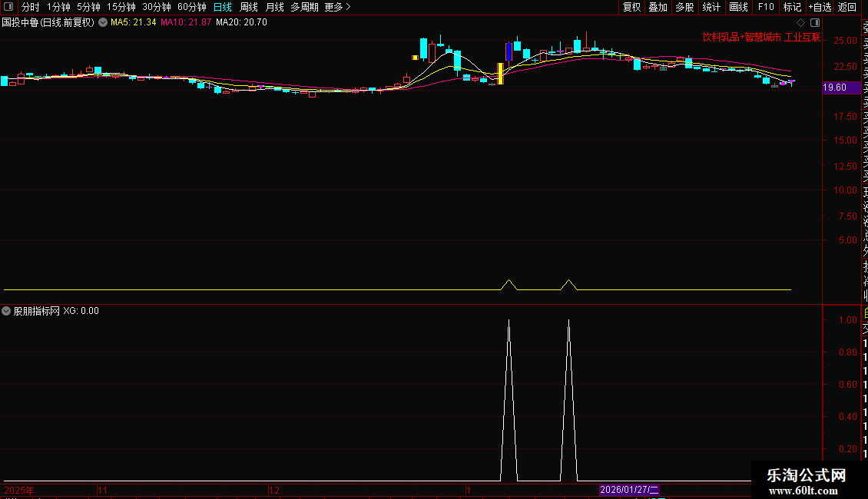The height and width of the screenshot is (499, 868).
Task: Select the 日线 daily period
Action: click(223, 7)
